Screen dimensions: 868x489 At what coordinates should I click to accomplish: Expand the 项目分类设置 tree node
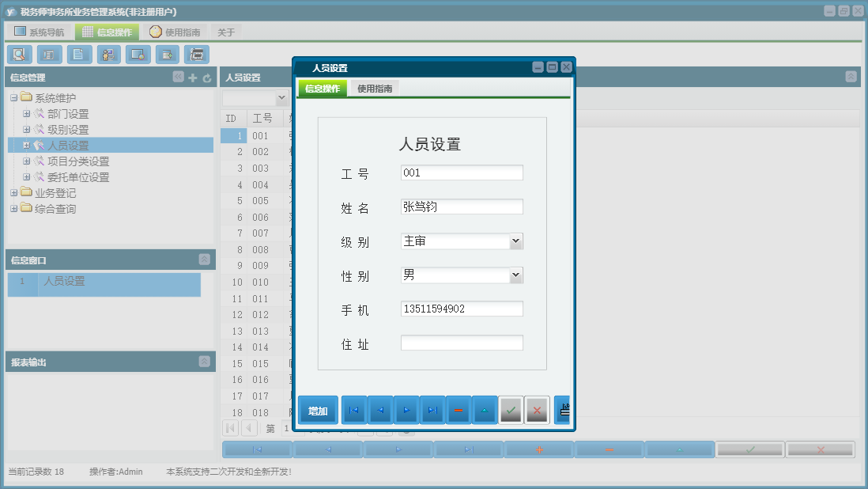coord(26,161)
